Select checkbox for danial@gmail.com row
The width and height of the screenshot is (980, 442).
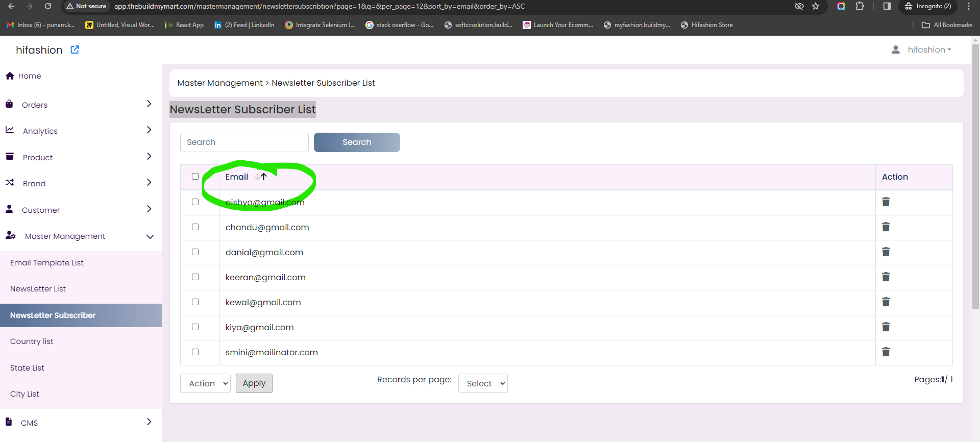click(195, 252)
